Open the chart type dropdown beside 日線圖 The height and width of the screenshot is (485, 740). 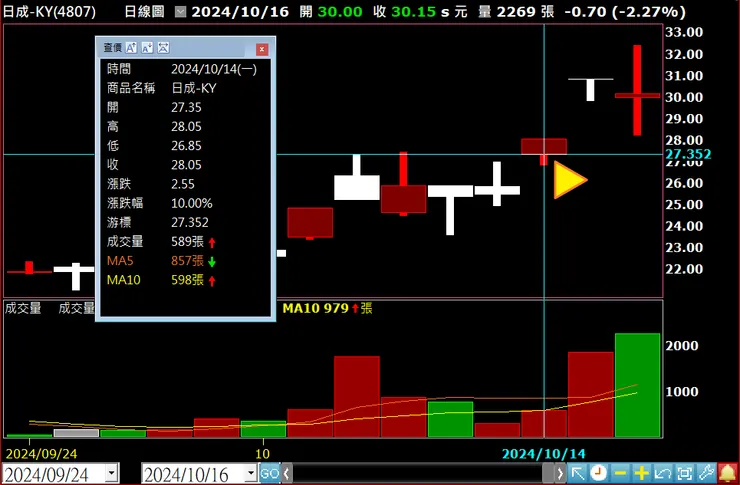point(180,12)
